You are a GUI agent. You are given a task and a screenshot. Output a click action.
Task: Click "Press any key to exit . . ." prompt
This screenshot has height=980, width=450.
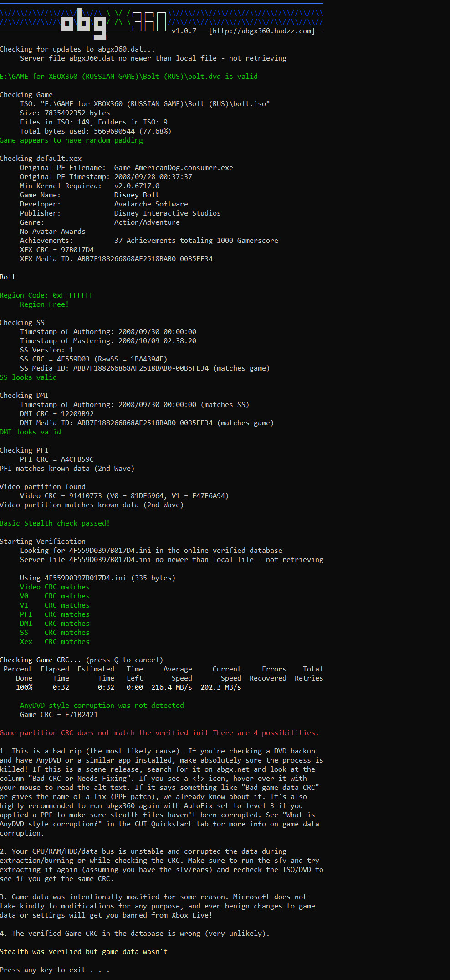pos(55,970)
